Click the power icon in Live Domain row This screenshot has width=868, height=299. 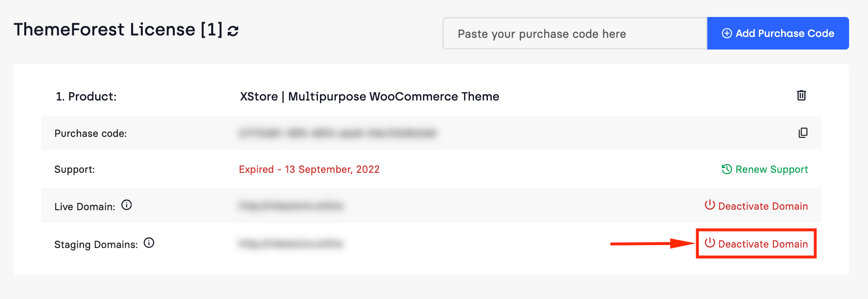[x=710, y=205]
